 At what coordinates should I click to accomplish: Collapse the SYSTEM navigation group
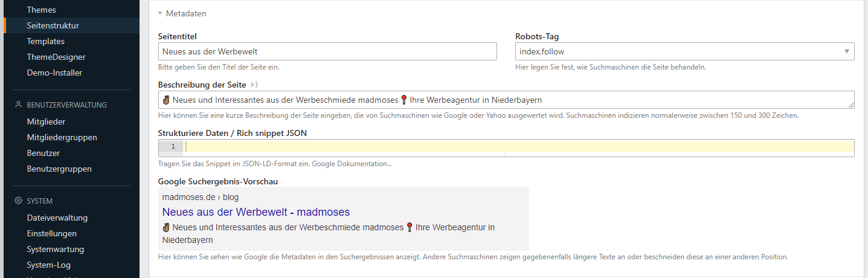click(x=40, y=201)
